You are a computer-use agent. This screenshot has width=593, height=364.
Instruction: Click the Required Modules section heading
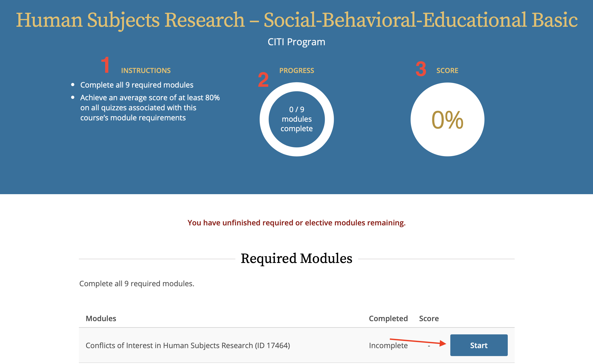[296, 258]
